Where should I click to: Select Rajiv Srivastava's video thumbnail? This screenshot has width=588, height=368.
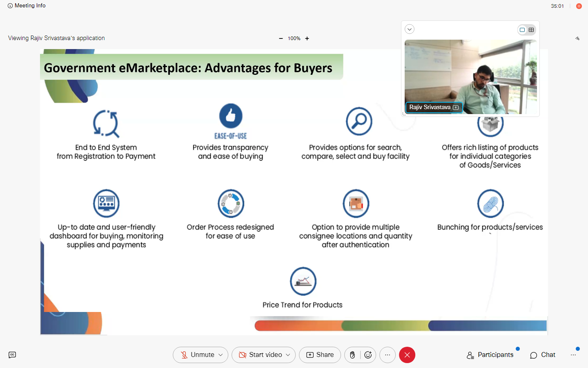coord(470,76)
